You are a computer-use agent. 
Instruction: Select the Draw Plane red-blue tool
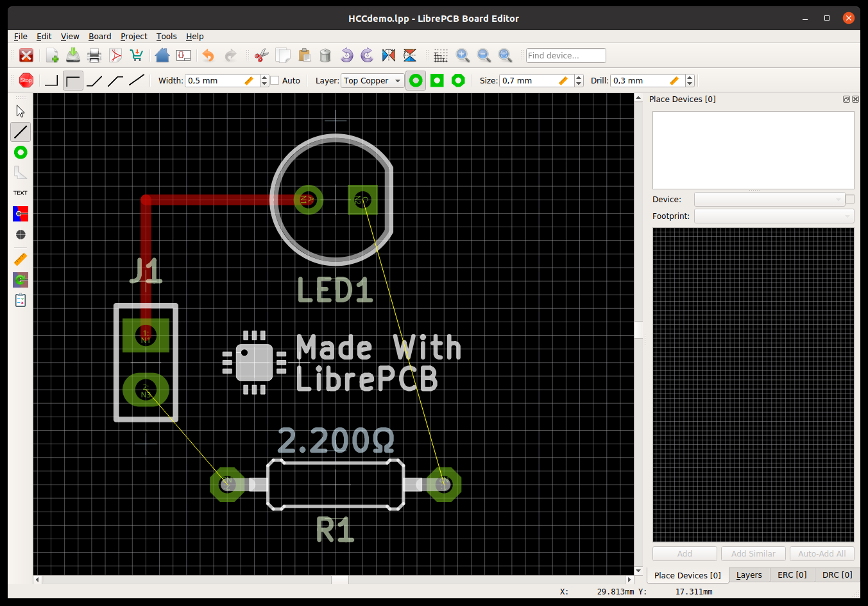[21, 214]
